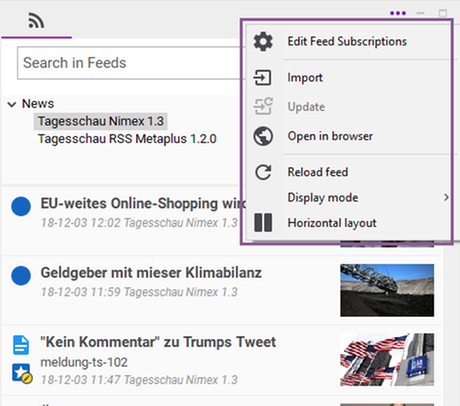Screen dimensions: 460x406
Task: Open "Kein Kommentar" zu Trumps Tweet article
Action: pos(158,342)
